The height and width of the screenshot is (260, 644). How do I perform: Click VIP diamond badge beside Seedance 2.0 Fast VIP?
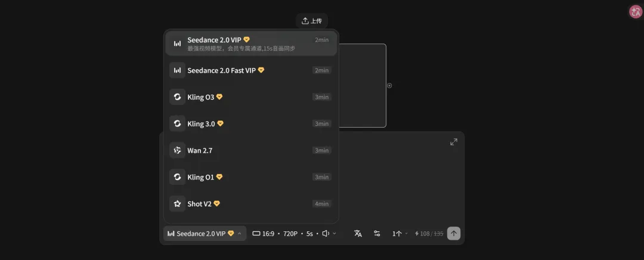261,70
